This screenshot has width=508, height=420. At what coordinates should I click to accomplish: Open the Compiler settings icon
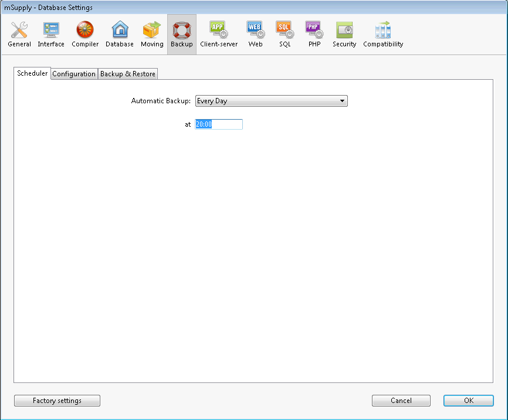coord(85,31)
